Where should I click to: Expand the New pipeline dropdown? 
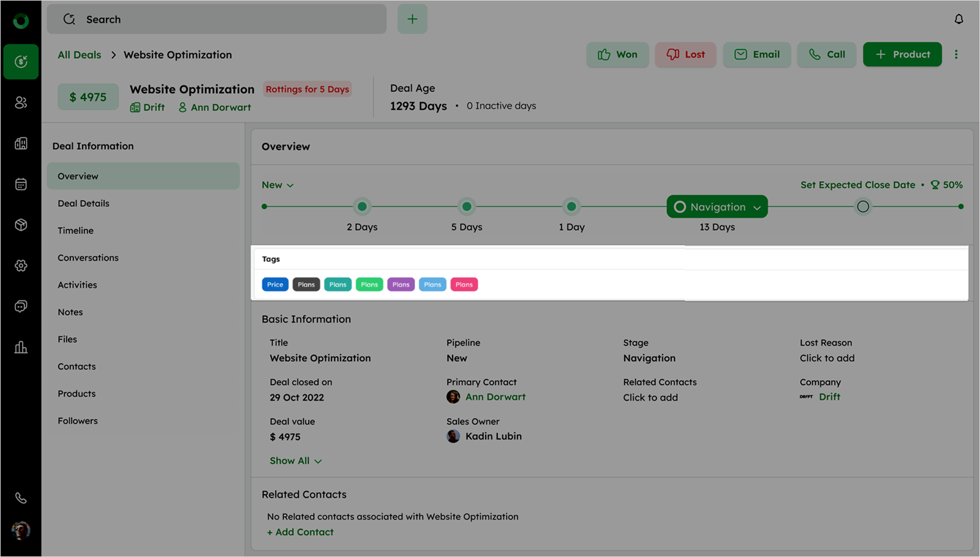277,185
